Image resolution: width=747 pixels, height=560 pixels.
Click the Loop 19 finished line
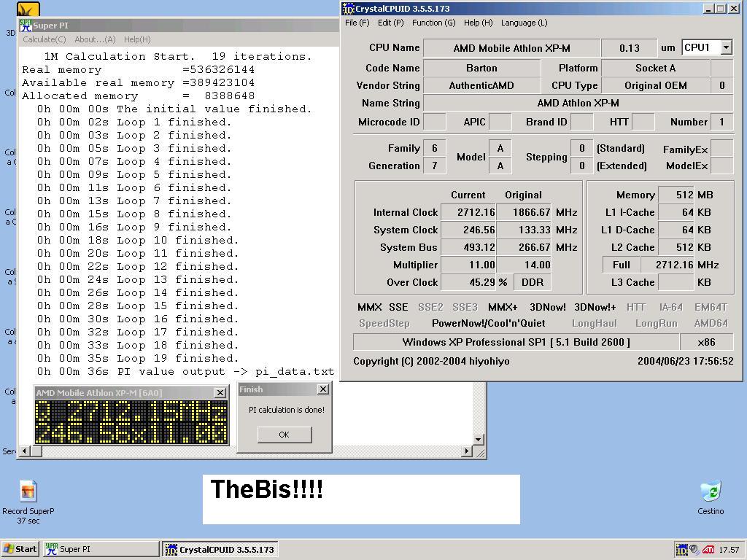click(138, 358)
